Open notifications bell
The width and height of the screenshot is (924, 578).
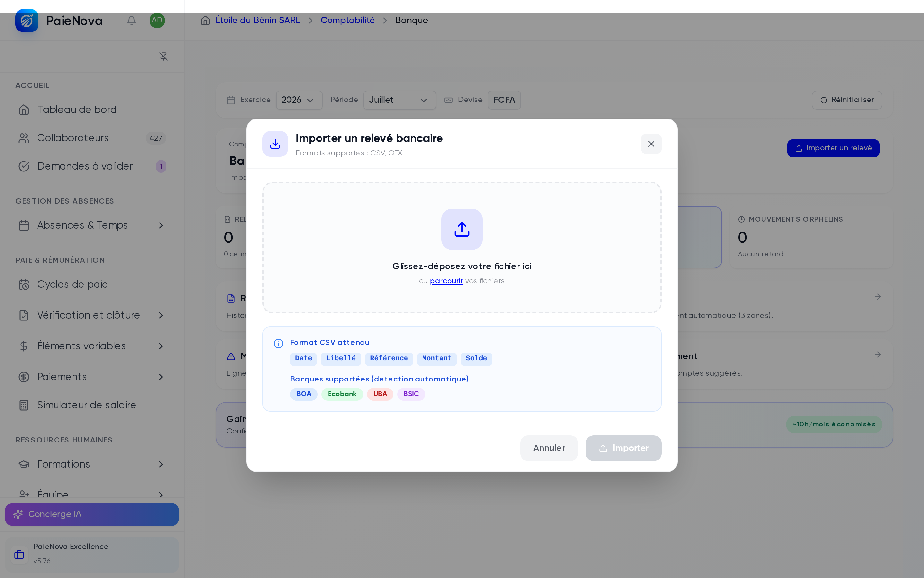(x=131, y=20)
